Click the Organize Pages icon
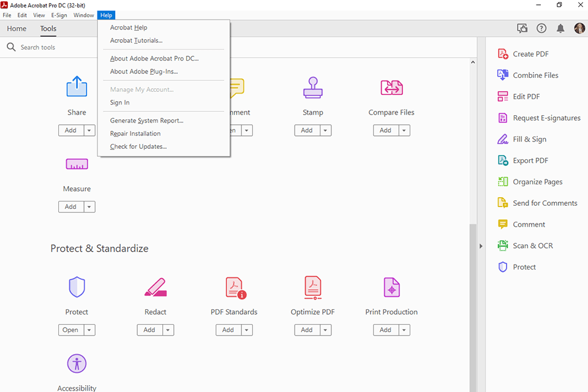The image size is (588, 392). [x=503, y=181]
